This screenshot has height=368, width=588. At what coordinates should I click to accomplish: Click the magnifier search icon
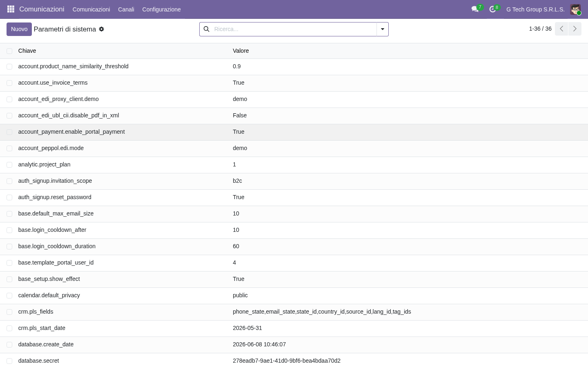pyautogui.click(x=207, y=29)
